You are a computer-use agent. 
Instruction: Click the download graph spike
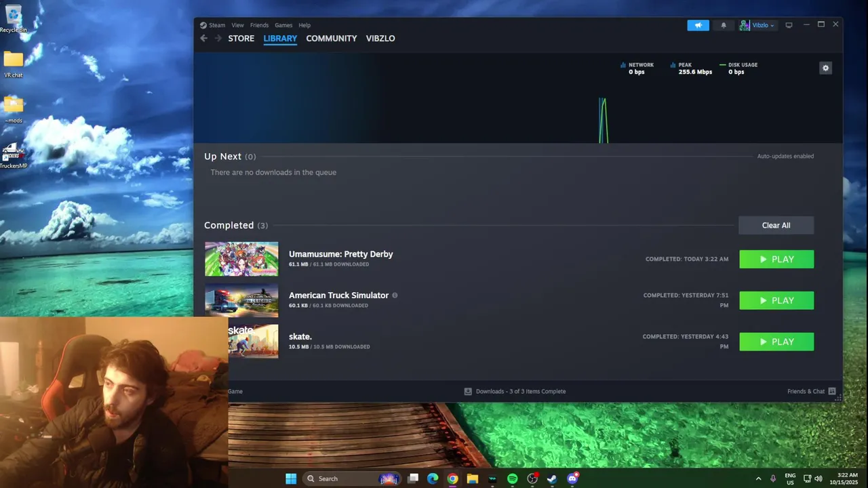click(603, 121)
